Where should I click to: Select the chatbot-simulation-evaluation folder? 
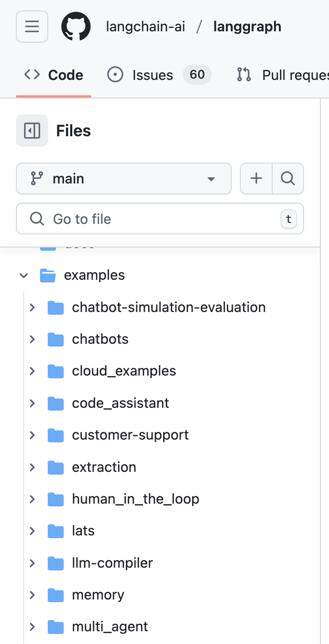[x=169, y=307]
